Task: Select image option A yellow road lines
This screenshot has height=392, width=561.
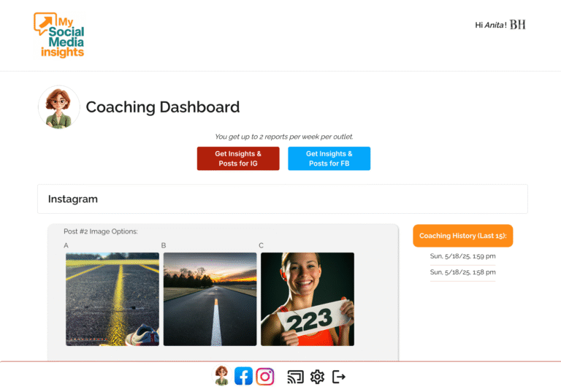Action: click(x=112, y=299)
